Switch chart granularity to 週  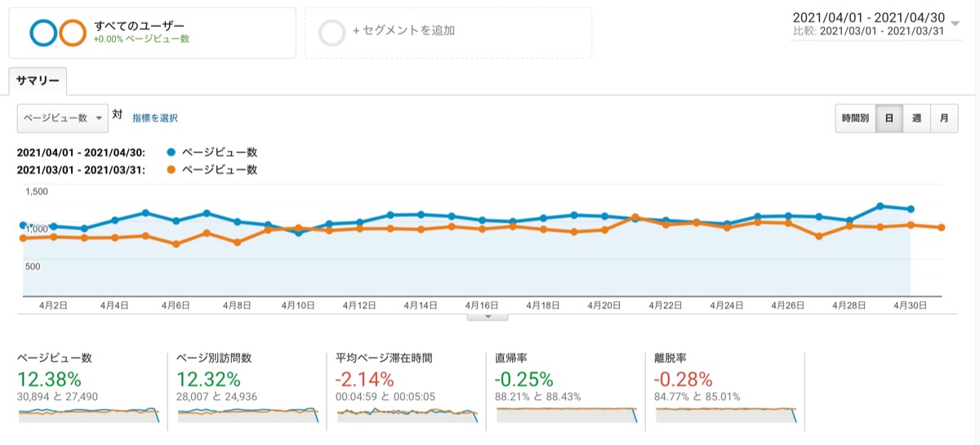916,118
